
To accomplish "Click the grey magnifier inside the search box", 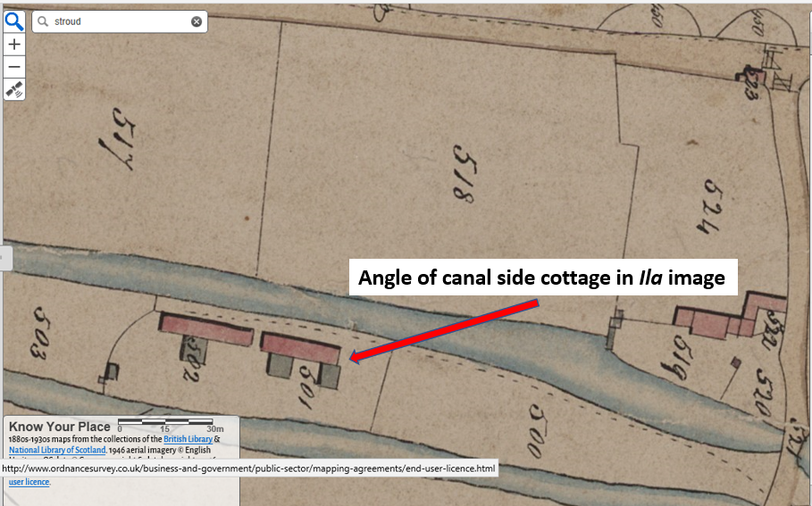I will (x=43, y=21).
